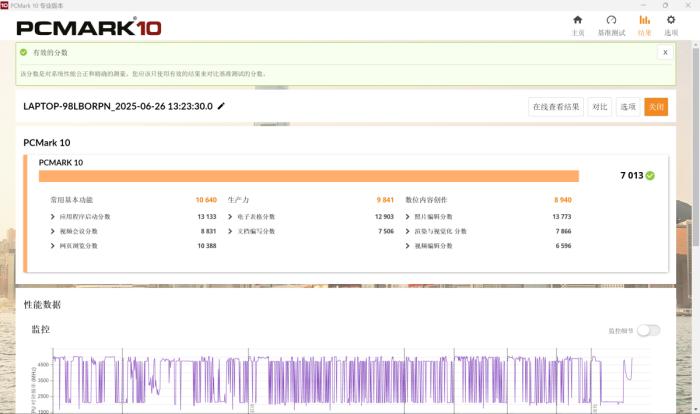Click the orange Close (关闭) button

pos(656,107)
